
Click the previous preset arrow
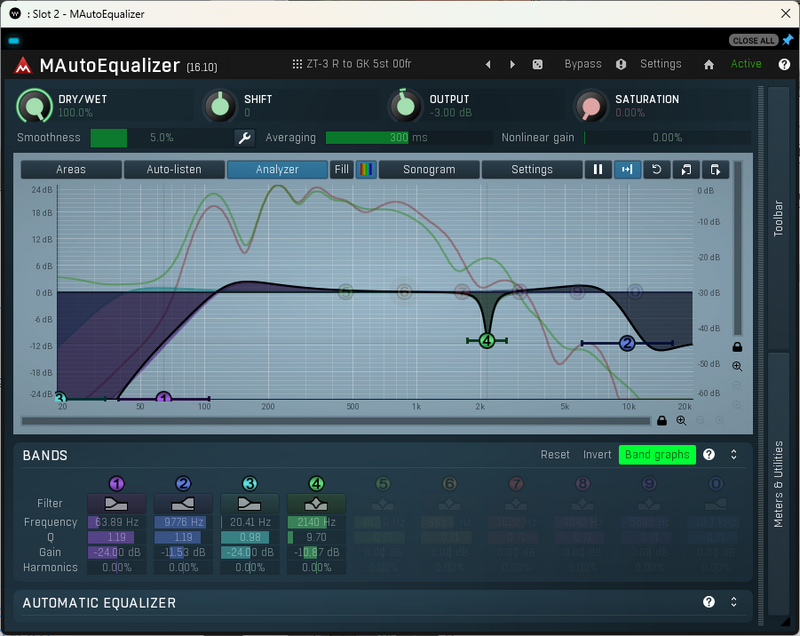488,64
